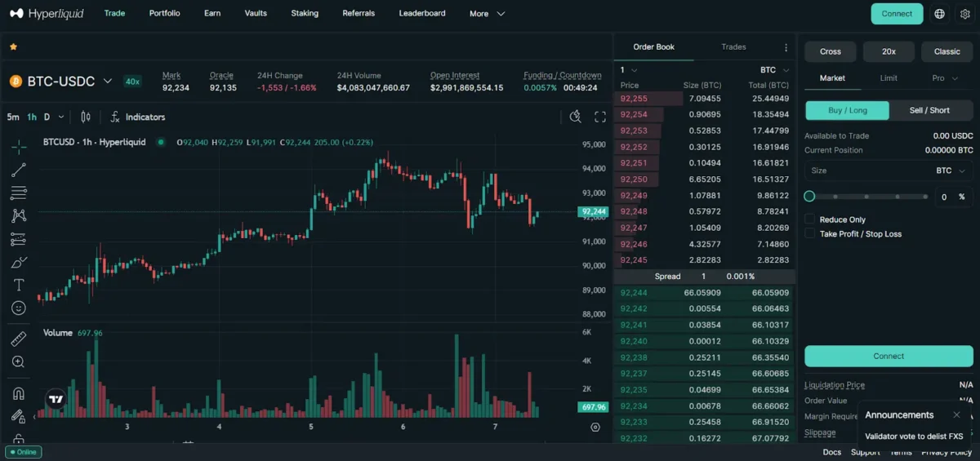980x461 pixels.
Task: Open Cross margin mode settings
Action: coord(831,51)
